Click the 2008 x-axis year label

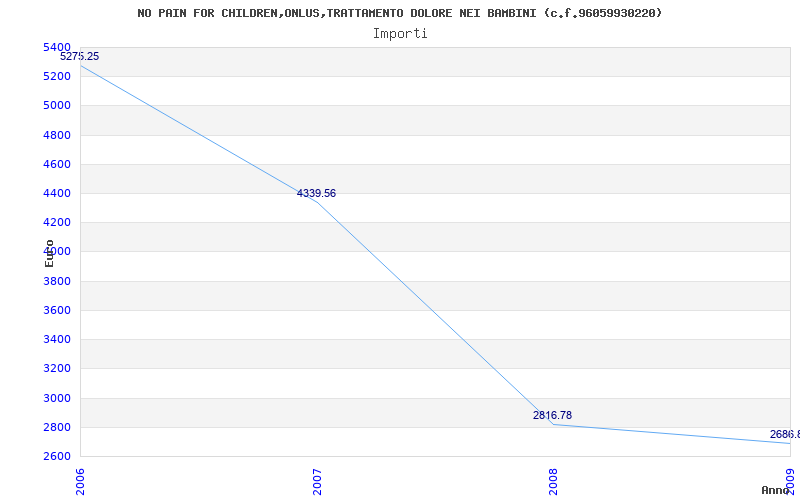(553, 482)
